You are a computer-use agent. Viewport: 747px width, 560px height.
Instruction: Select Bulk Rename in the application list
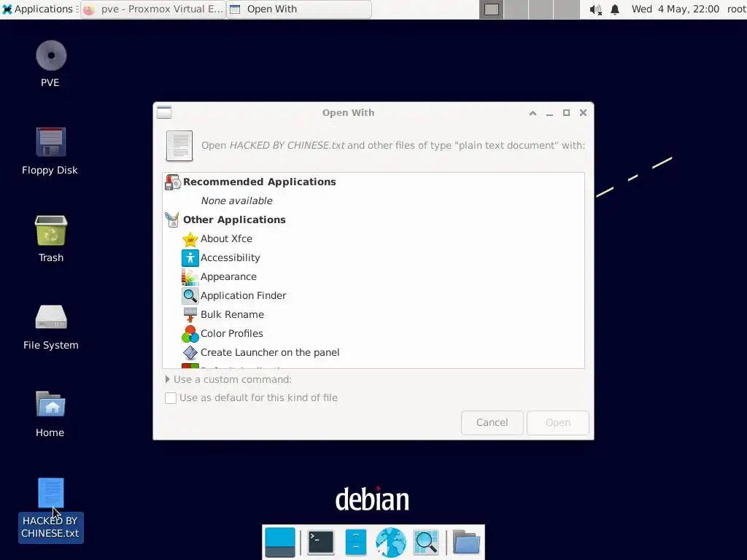pos(373,315)
